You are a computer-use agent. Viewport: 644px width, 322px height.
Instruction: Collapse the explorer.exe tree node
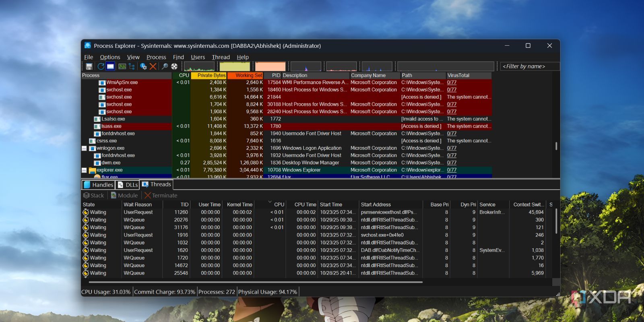pos(84,170)
